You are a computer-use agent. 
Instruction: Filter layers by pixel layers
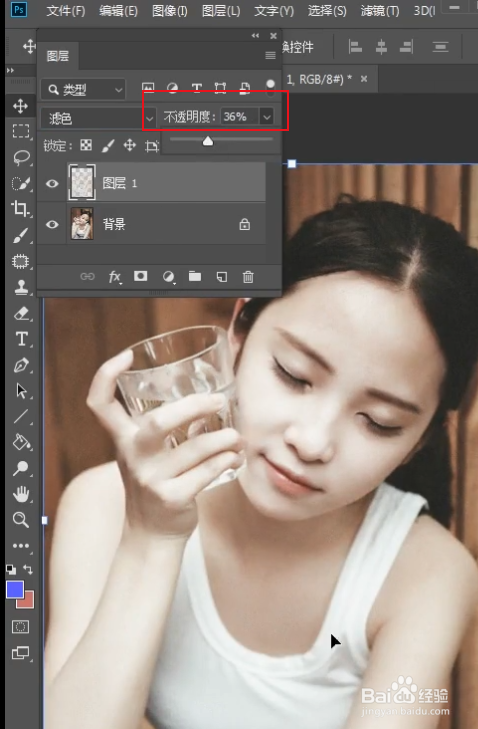coord(148,88)
